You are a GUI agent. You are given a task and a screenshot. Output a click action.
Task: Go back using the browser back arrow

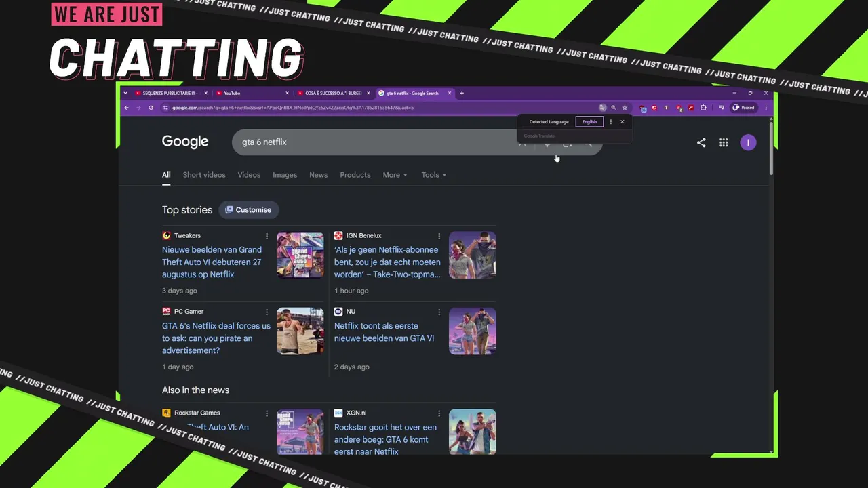(126, 108)
